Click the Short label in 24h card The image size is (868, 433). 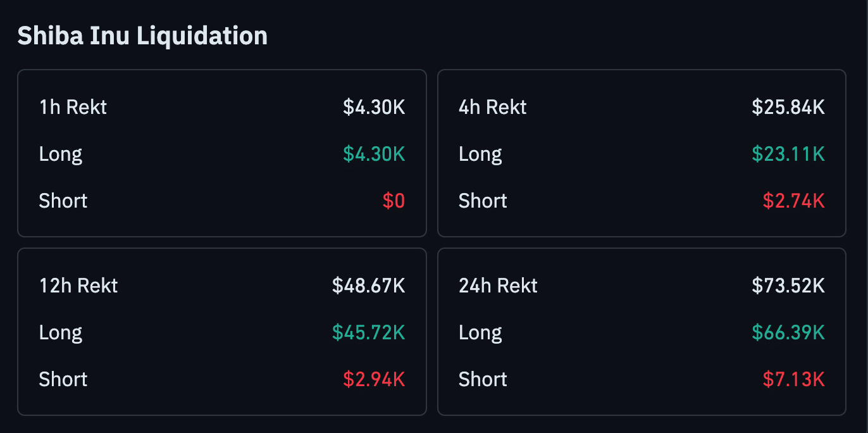pos(483,379)
